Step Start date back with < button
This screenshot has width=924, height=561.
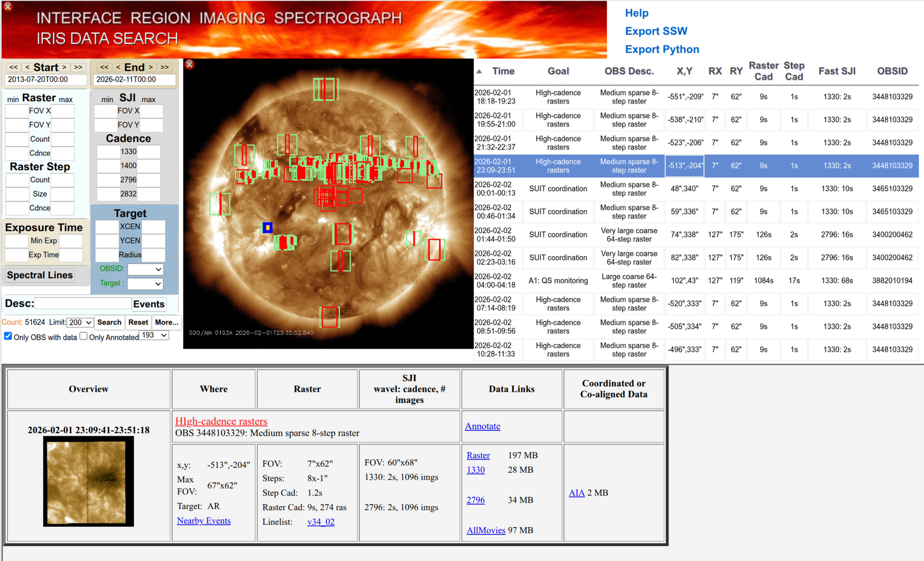(27, 67)
